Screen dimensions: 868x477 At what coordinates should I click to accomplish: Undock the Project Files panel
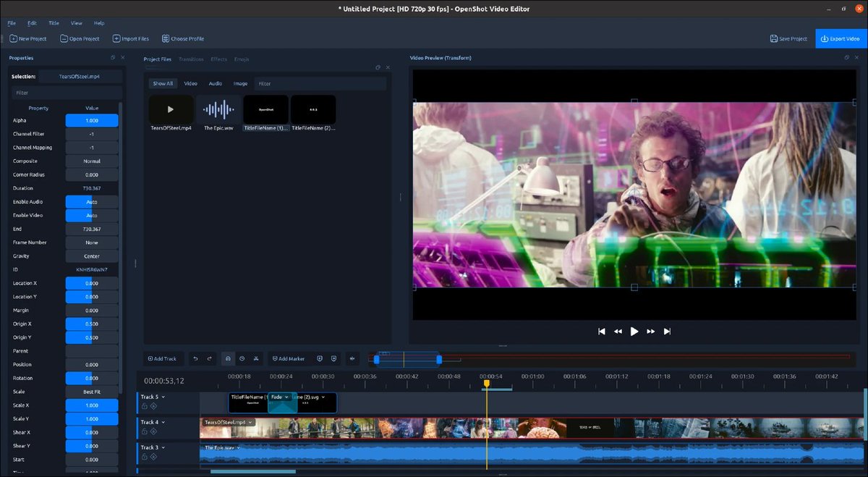click(x=378, y=67)
